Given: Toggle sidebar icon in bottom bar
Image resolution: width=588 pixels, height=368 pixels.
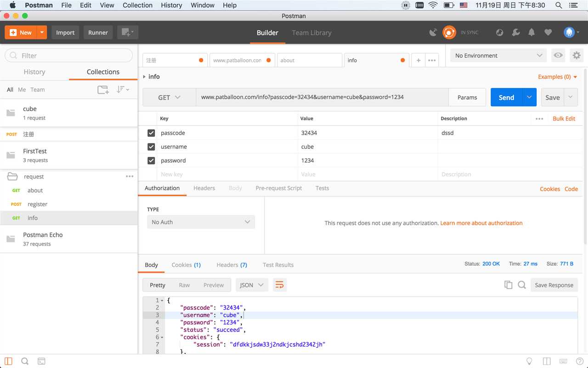Looking at the screenshot, I should 8,361.
